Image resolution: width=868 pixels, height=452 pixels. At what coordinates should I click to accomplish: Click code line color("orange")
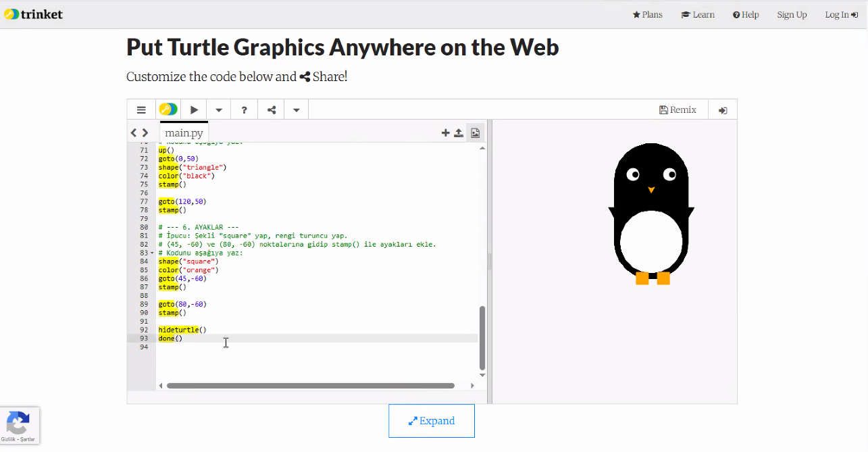(x=188, y=270)
